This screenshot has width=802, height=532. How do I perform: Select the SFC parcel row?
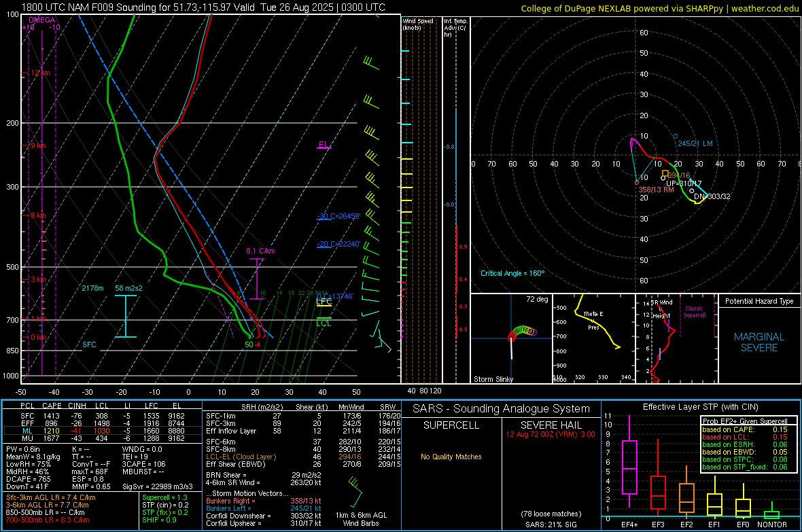(102, 416)
